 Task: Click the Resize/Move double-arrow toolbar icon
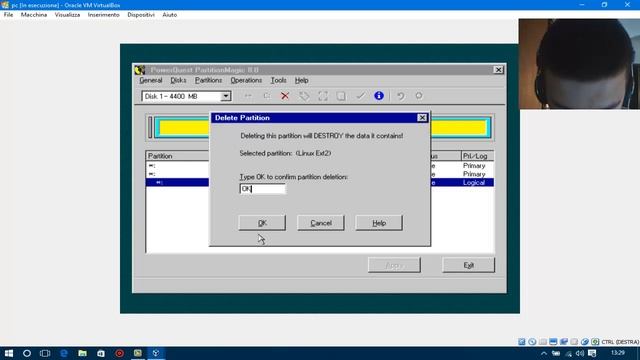pyautogui.click(x=248, y=96)
